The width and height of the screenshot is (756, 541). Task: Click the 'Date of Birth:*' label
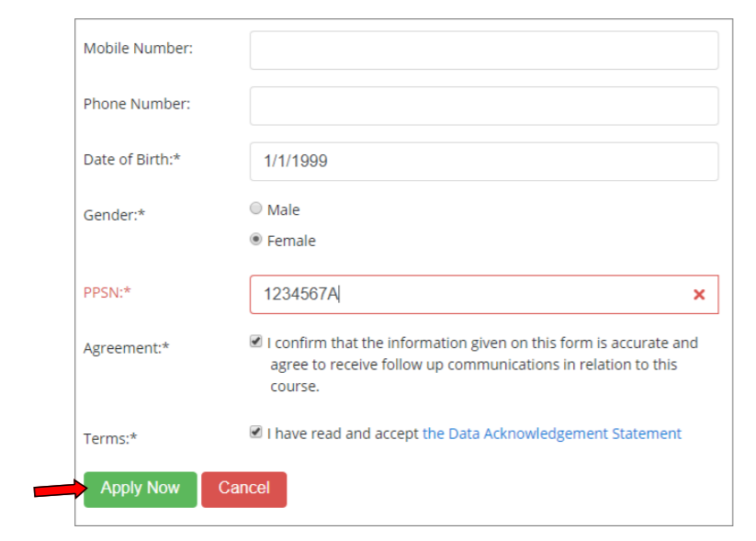pyautogui.click(x=131, y=159)
